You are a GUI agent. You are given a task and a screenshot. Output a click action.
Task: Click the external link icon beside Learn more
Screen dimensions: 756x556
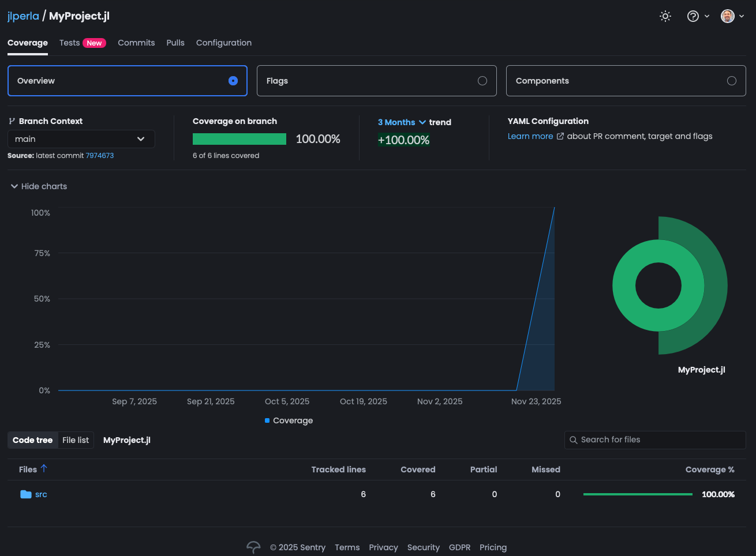click(x=560, y=136)
